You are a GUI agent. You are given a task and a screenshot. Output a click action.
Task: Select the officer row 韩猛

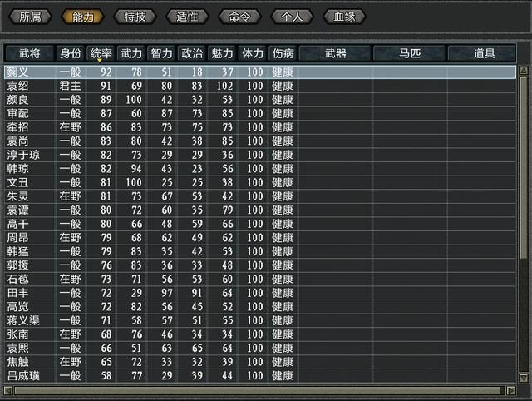coord(260,251)
